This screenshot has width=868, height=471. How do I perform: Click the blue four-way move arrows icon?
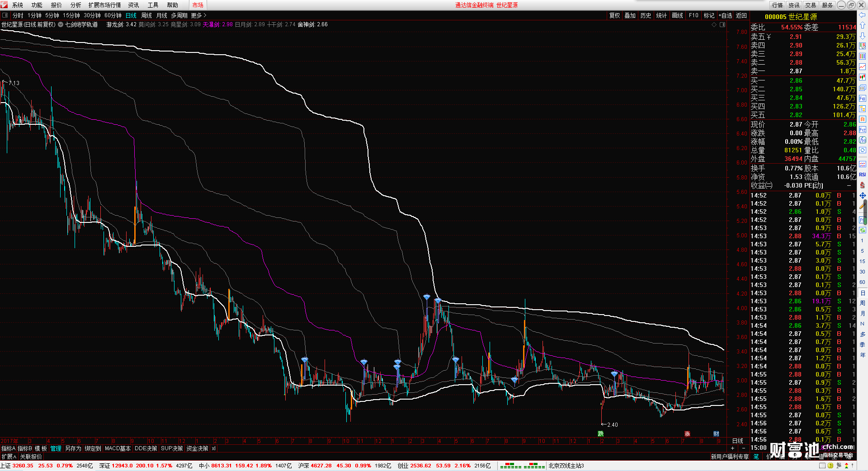[863, 195]
